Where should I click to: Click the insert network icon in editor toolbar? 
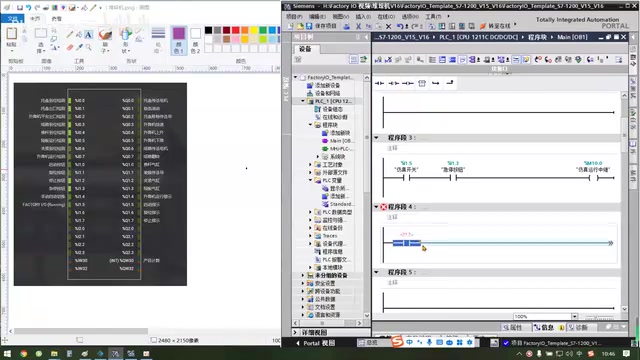378,60
